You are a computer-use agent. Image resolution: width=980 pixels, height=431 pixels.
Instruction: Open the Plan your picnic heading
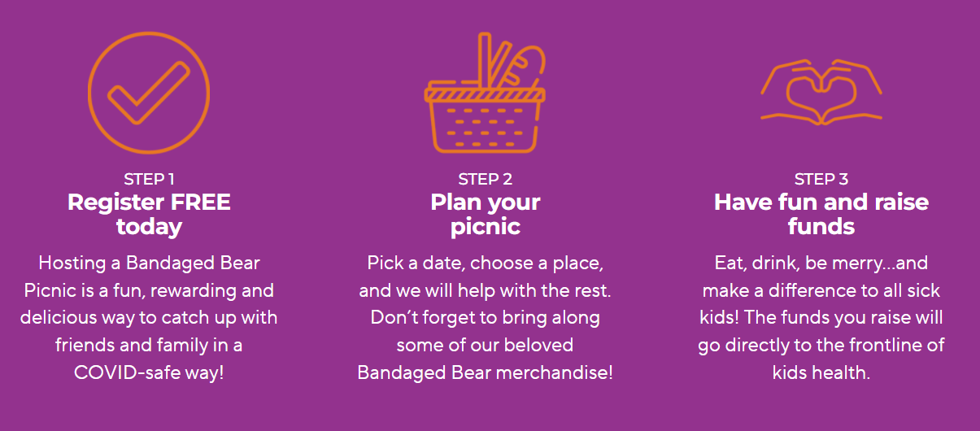pyautogui.click(x=486, y=214)
